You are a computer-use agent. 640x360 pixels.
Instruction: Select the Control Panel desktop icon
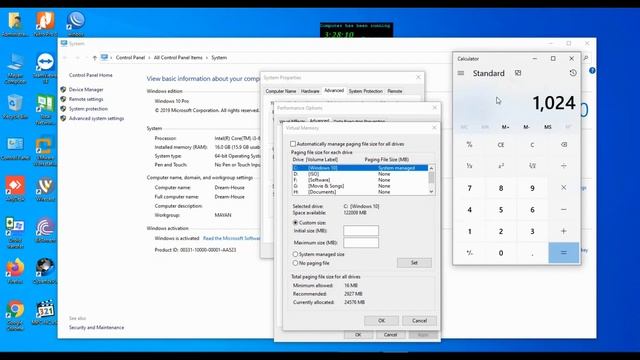point(15,149)
